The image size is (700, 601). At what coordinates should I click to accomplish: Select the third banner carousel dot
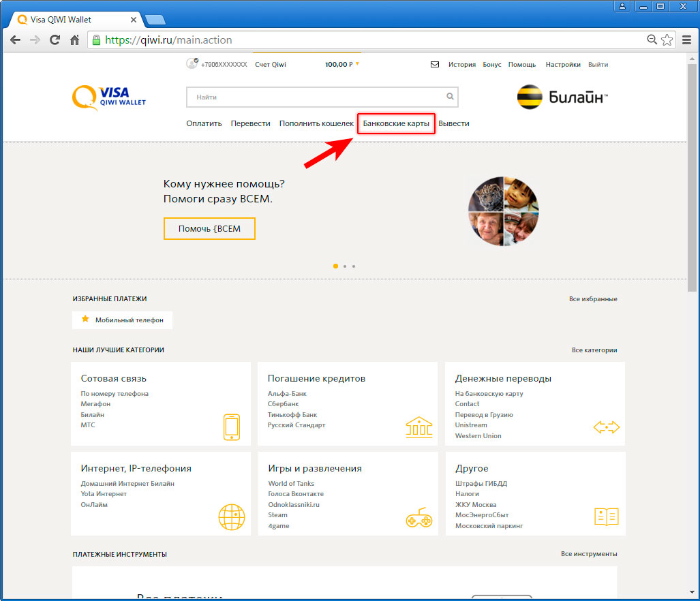(x=354, y=266)
